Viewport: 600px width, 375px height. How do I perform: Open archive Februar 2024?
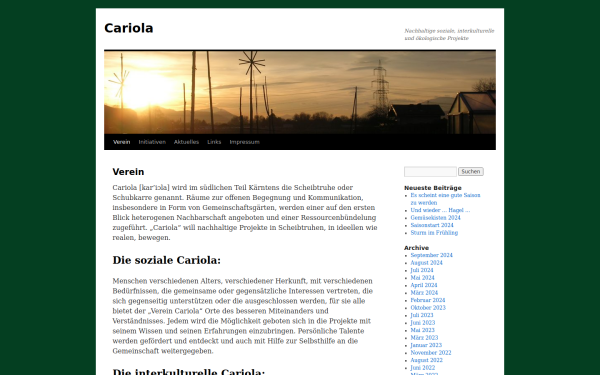tap(428, 300)
